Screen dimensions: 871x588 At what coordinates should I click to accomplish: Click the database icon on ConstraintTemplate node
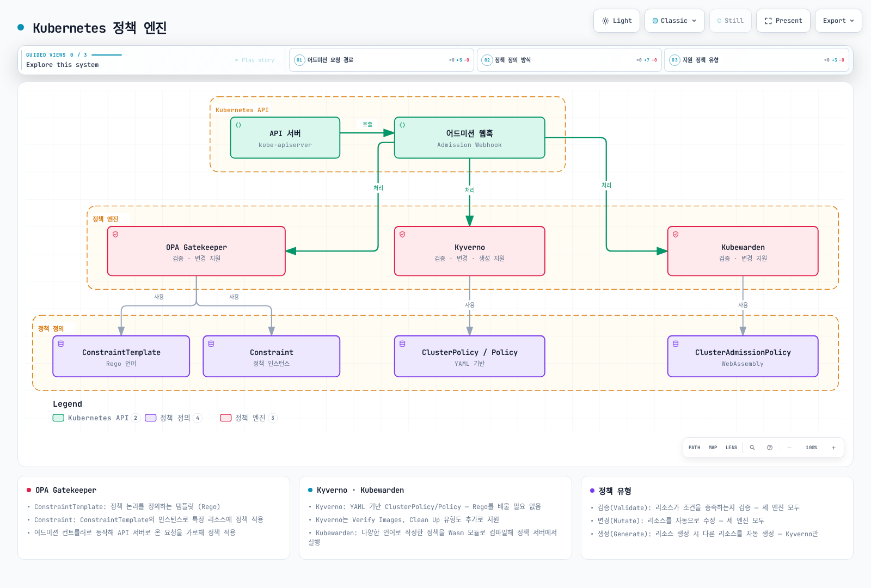61,344
